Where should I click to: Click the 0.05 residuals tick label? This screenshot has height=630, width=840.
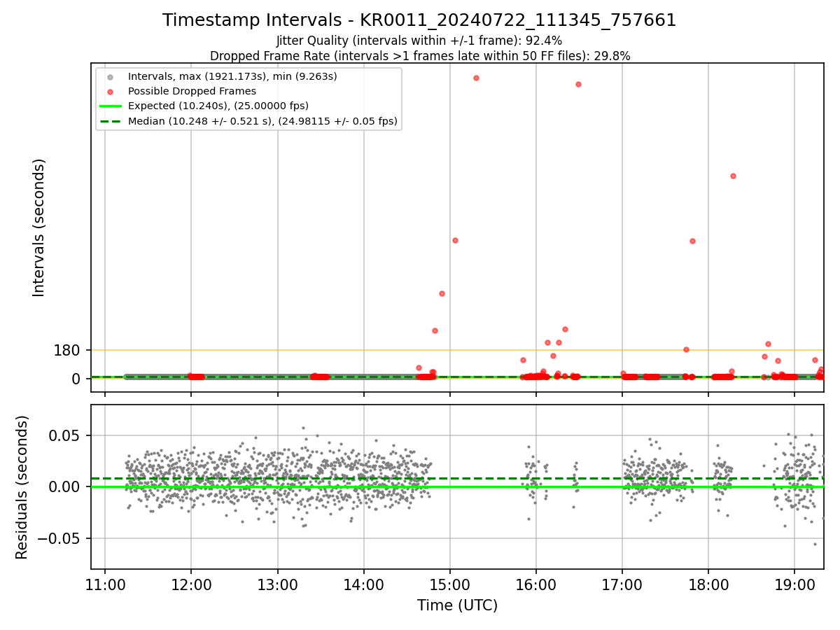[64, 435]
